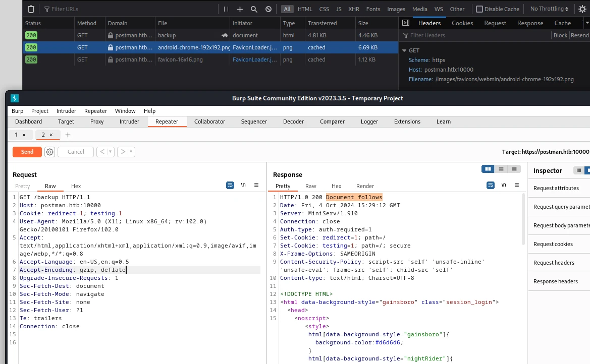
Task: Expand Request cookies in Inspector
Action: tap(553, 244)
